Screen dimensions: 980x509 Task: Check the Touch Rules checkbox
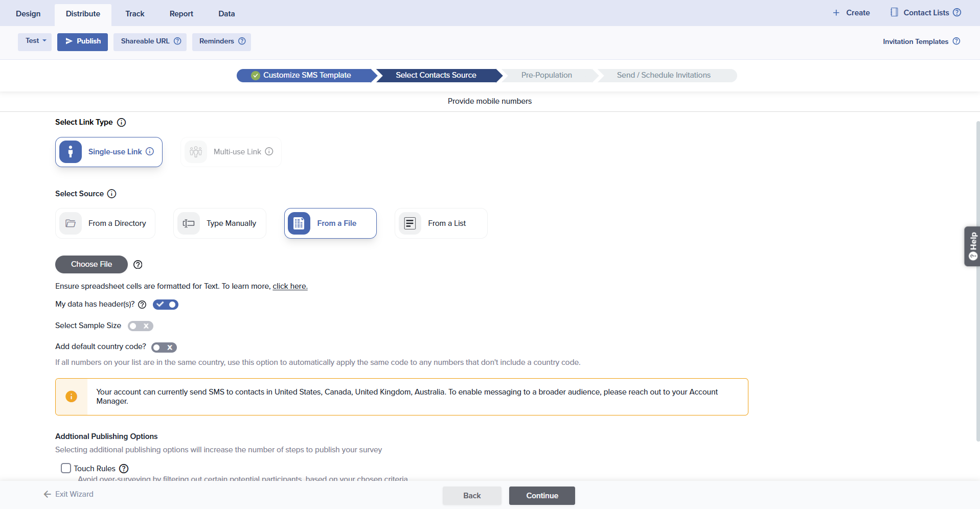(66, 468)
